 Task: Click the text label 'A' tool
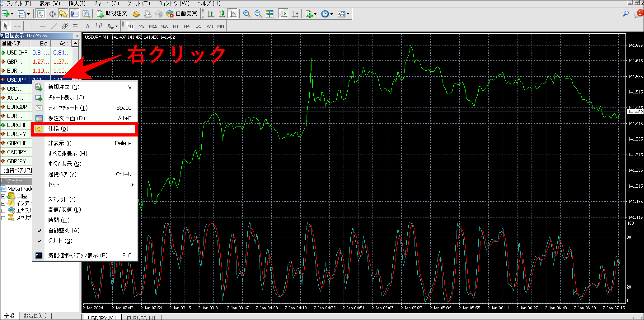coord(87,26)
